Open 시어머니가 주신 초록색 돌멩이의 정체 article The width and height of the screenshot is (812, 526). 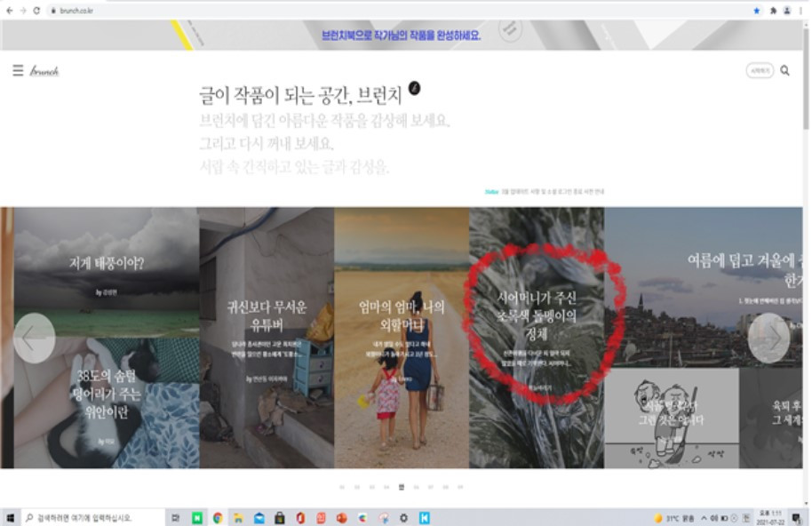click(537, 338)
